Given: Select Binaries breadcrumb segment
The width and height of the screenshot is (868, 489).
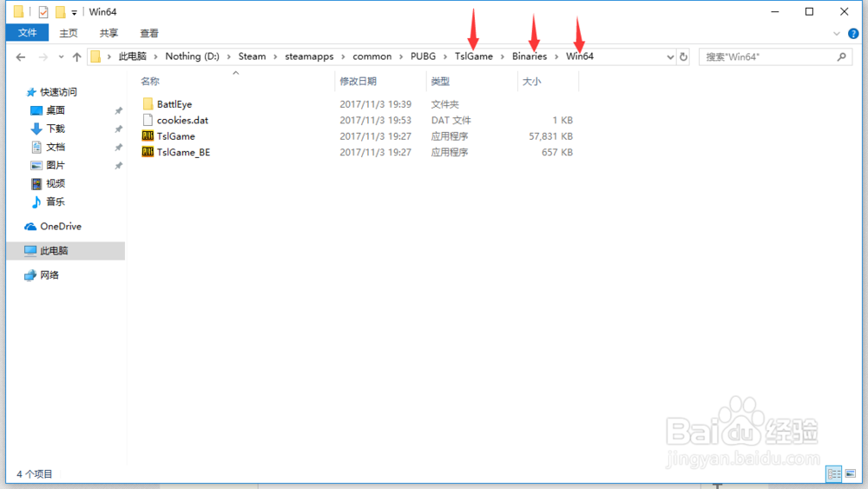Looking at the screenshot, I should tap(529, 56).
